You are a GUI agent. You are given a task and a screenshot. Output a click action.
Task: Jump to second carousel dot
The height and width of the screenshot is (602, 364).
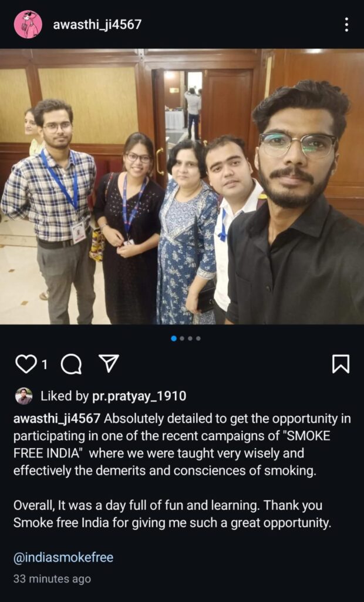point(182,338)
